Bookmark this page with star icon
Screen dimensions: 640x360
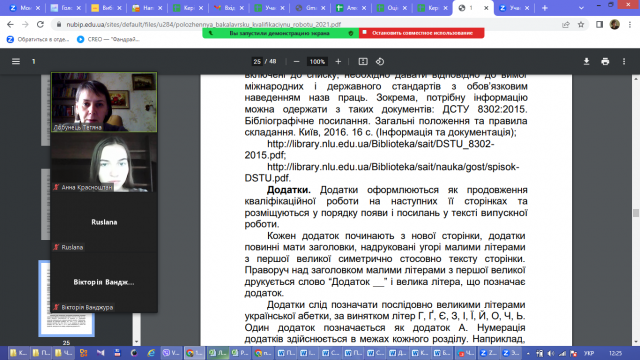[x=581, y=24]
